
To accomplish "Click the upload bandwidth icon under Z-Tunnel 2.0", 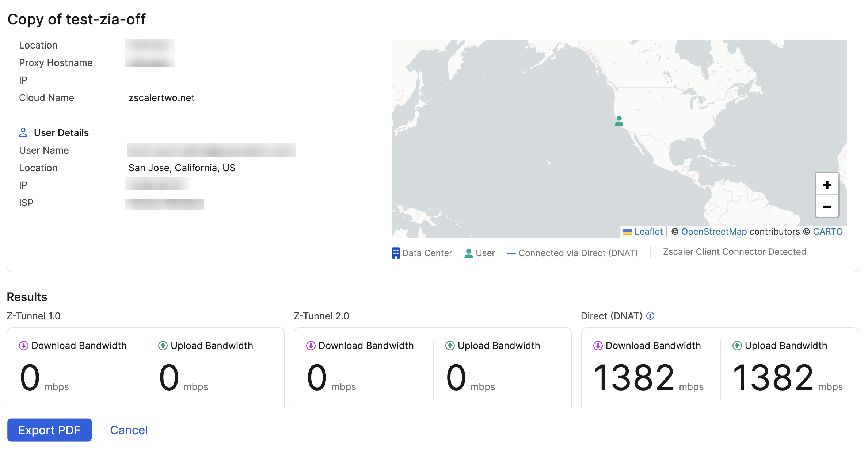I will 450,345.
